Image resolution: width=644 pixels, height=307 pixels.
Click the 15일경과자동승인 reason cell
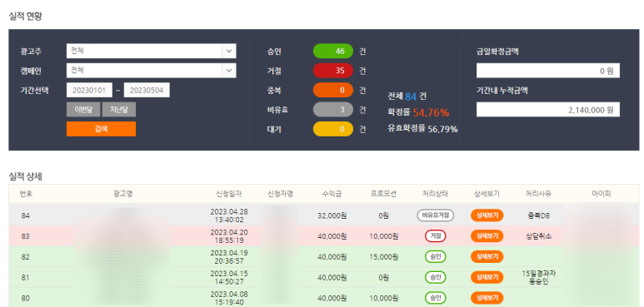pos(538,278)
